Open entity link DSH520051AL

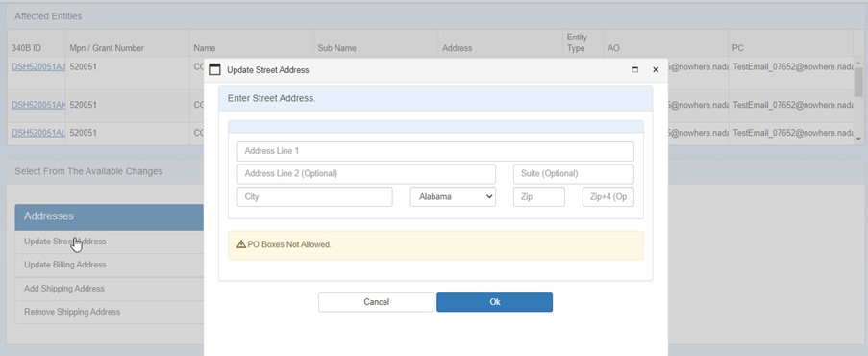[x=38, y=133]
